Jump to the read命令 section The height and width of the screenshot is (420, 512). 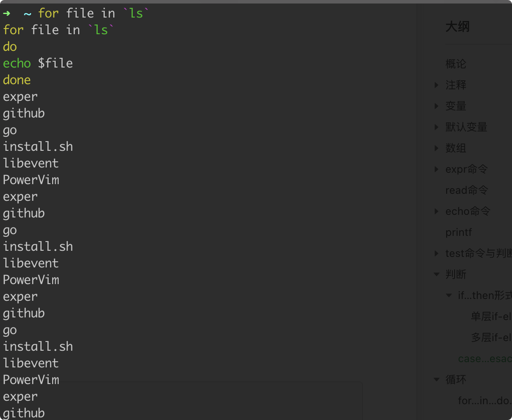tap(466, 190)
